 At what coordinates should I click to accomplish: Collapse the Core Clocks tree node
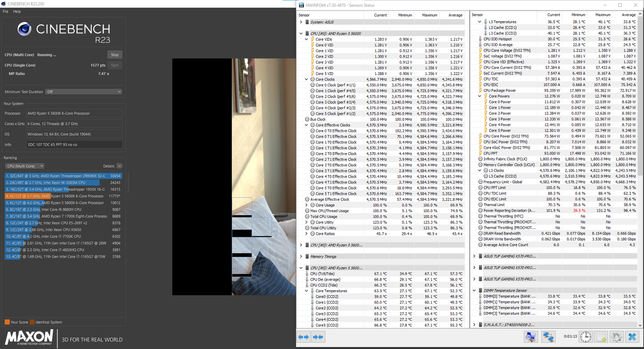(x=306, y=79)
